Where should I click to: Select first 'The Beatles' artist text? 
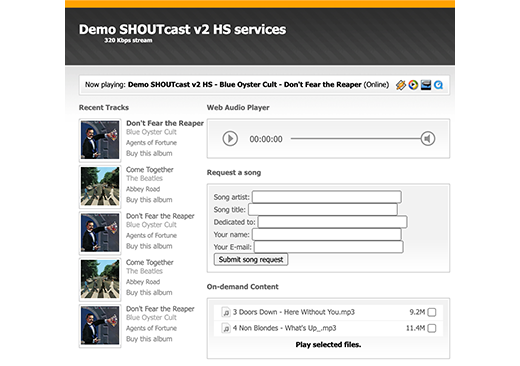[x=144, y=178]
